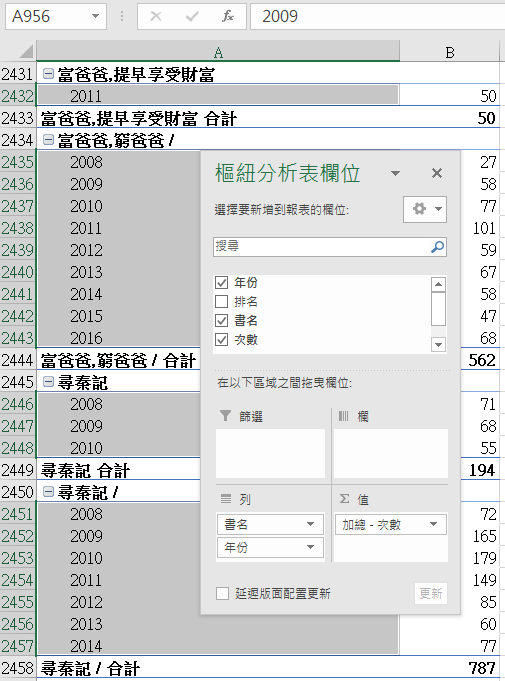This screenshot has width=505, height=681.
Task: Open task pane options arrow beside title
Action: click(x=395, y=173)
